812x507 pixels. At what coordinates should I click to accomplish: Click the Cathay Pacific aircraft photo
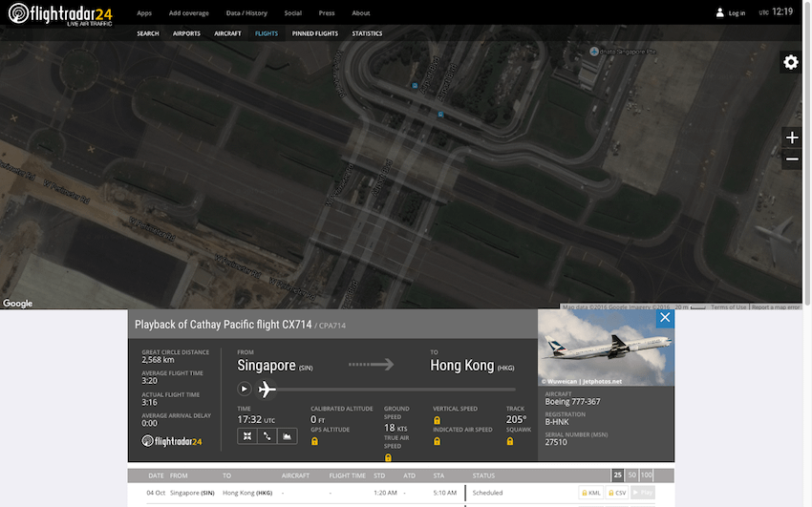[x=606, y=348]
